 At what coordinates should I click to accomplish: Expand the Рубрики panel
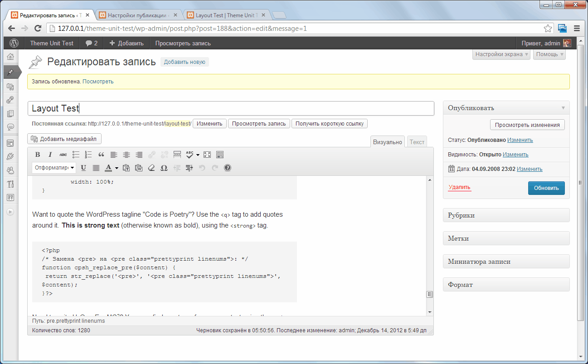(506, 215)
